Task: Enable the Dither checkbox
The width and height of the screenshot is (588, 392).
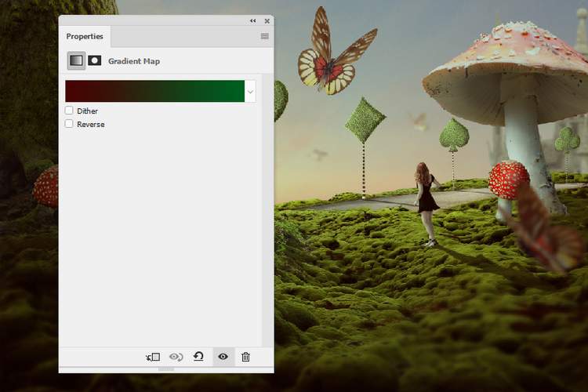Action: [70, 111]
